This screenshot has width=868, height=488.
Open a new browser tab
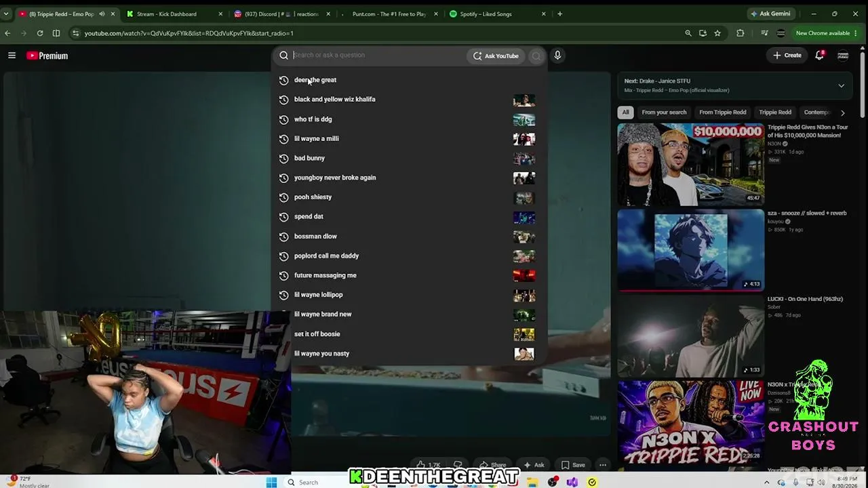click(559, 14)
